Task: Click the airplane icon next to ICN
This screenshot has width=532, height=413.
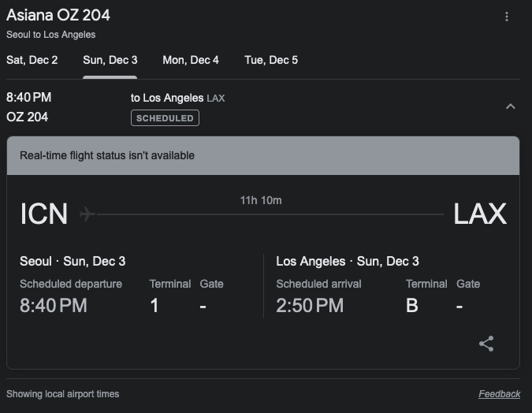Action: coord(87,214)
